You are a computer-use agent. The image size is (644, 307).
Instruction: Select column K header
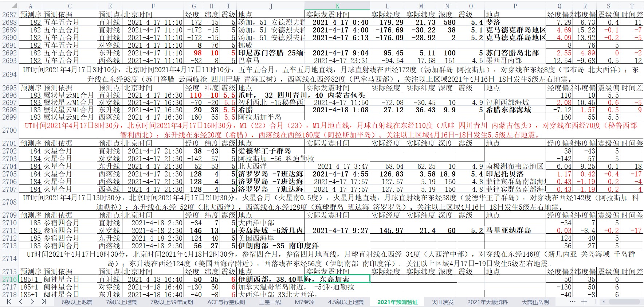click(x=337, y=6)
